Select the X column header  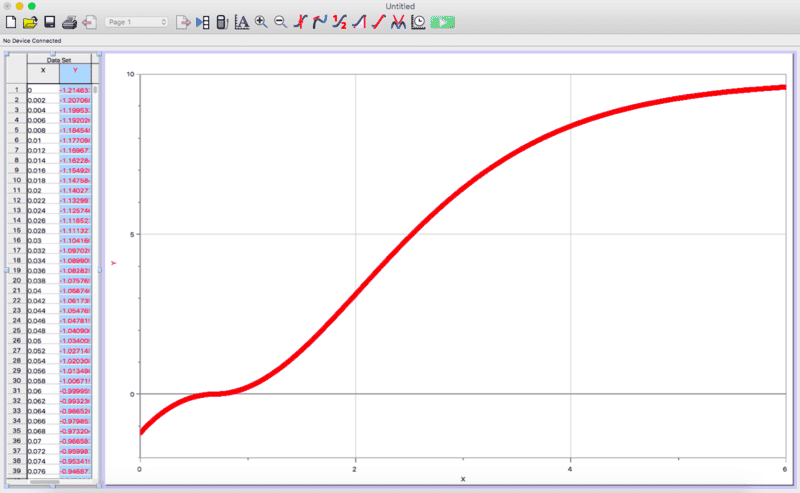pyautogui.click(x=43, y=72)
